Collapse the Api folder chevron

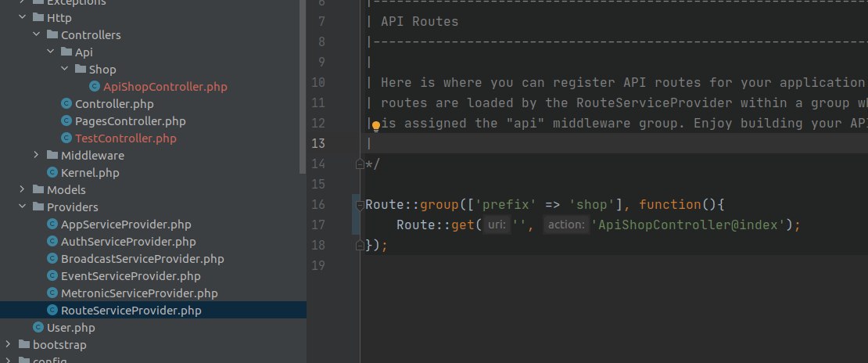[50, 52]
